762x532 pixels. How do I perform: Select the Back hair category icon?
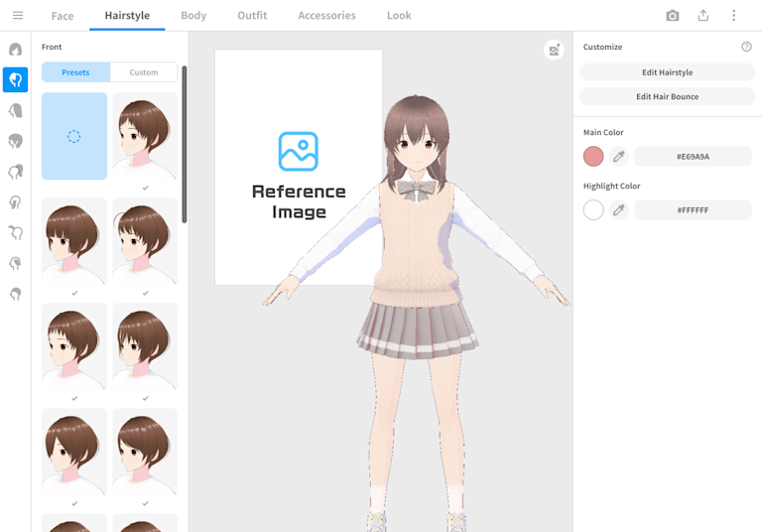pos(16,110)
